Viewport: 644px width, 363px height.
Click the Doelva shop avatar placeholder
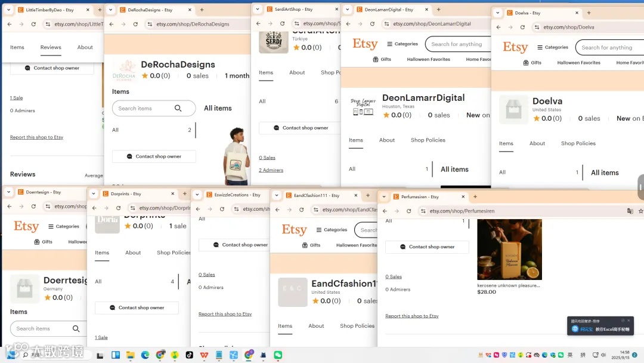pyautogui.click(x=513, y=110)
